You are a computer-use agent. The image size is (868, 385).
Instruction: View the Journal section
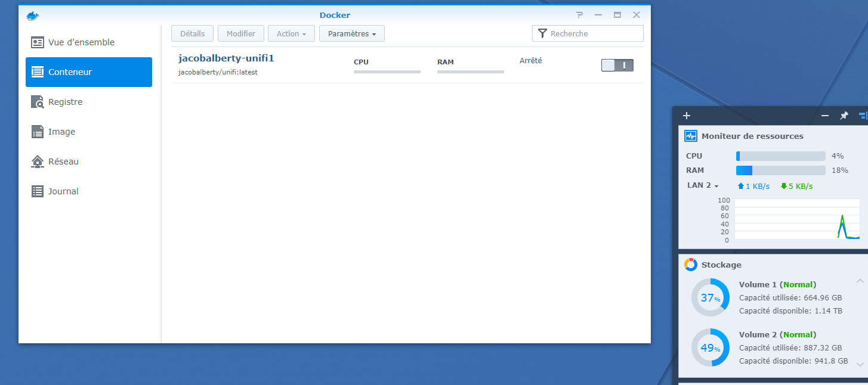pos(89,191)
